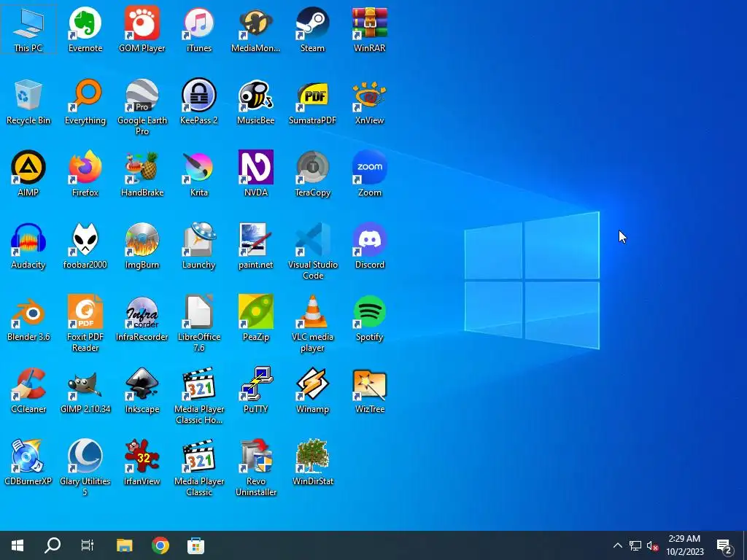Open taskbar Search magnifier

click(53, 545)
